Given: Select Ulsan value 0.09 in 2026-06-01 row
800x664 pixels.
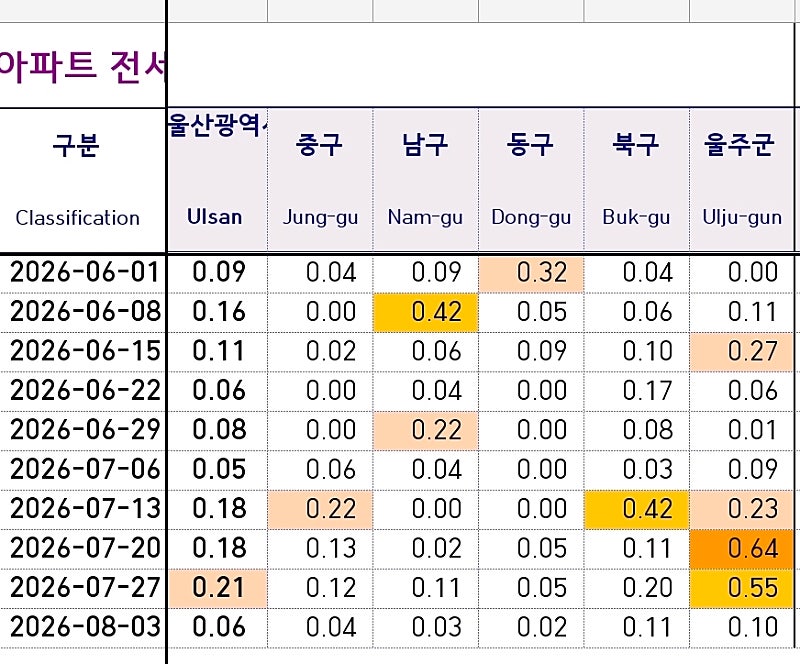Looking at the screenshot, I should [217, 273].
